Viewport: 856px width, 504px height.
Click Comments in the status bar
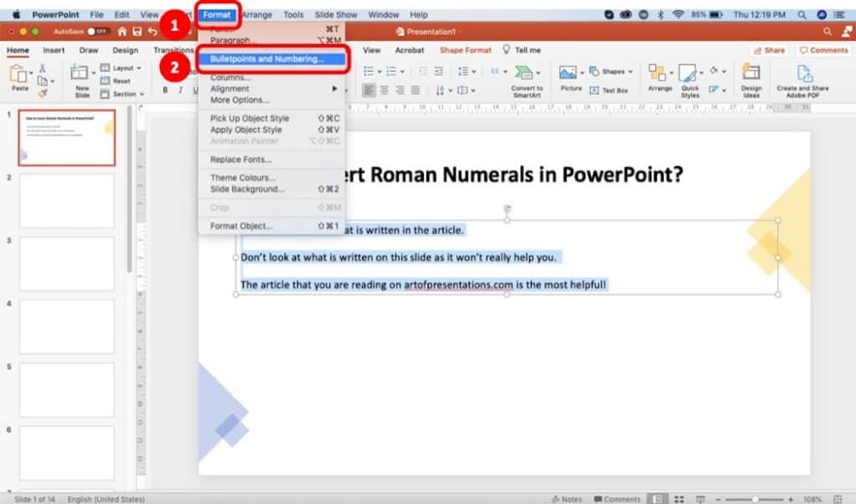pyautogui.click(x=618, y=499)
